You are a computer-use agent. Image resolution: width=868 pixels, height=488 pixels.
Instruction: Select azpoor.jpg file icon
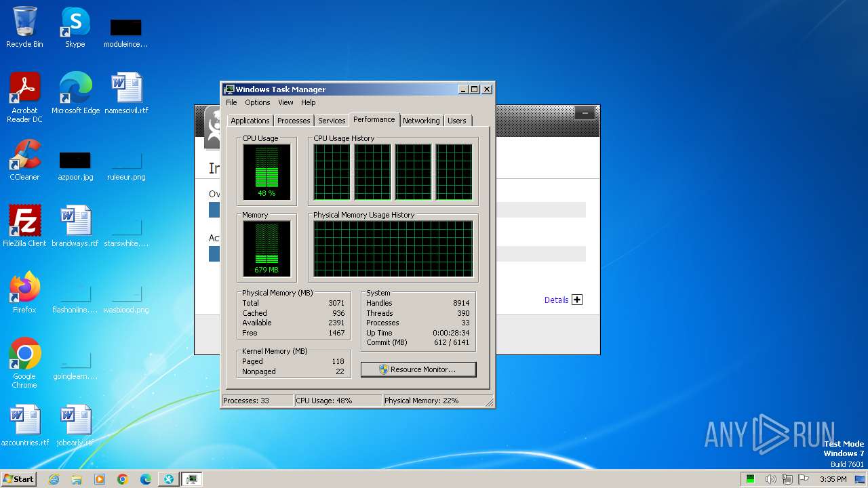75,165
